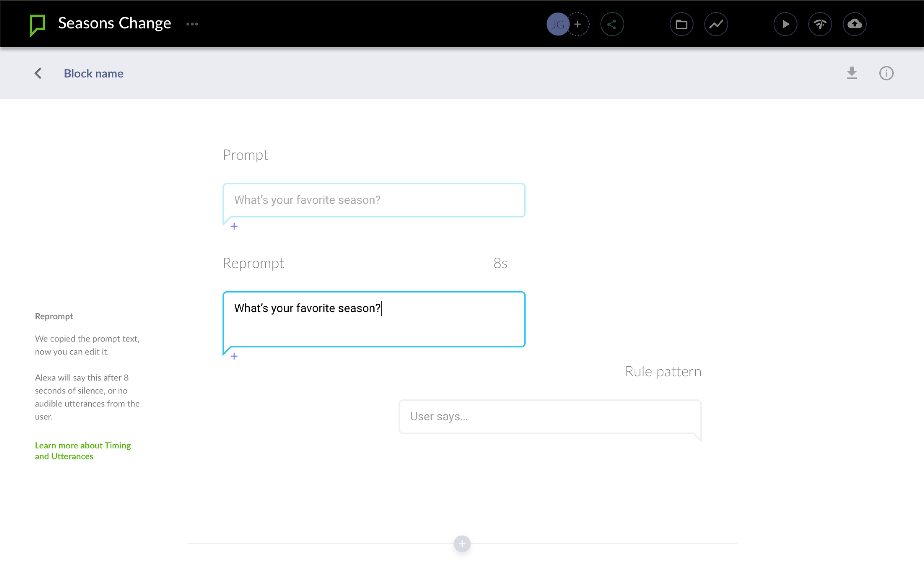Click the wifi-off connection icon
This screenshot has width=924, height=587.
pyautogui.click(x=820, y=24)
